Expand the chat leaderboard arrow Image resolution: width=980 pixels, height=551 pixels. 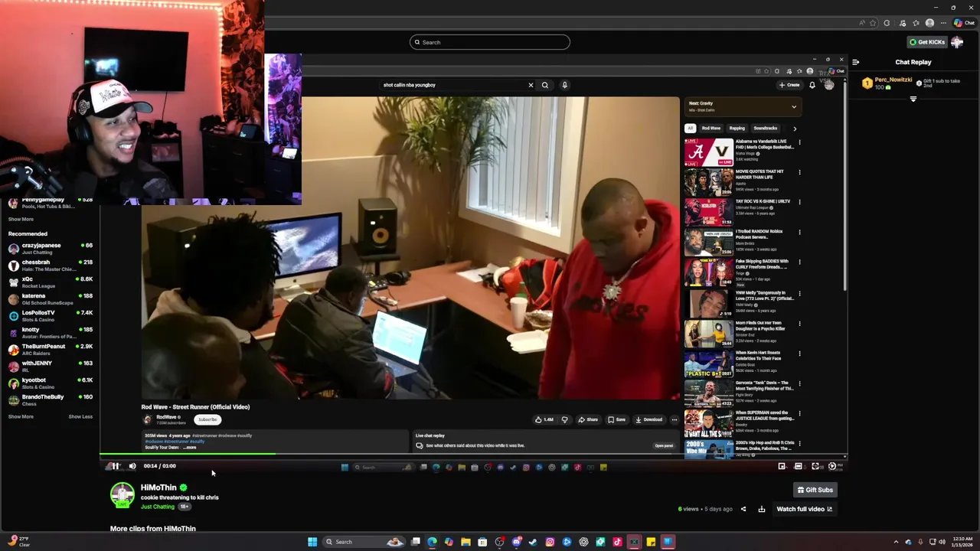coord(913,99)
